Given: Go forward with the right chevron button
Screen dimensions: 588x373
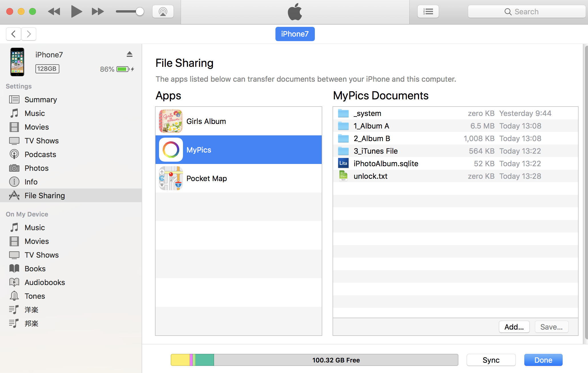Looking at the screenshot, I should pos(29,34).
